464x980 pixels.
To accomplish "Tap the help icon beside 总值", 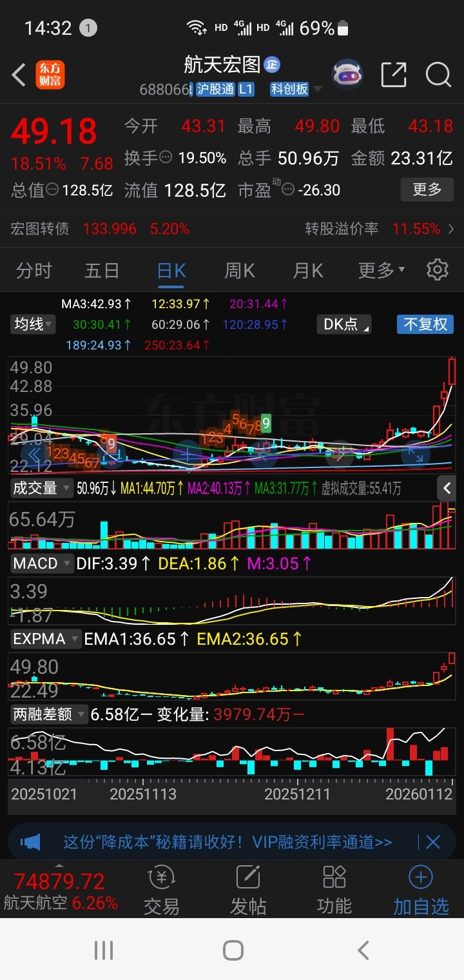I will coord(52,190).
